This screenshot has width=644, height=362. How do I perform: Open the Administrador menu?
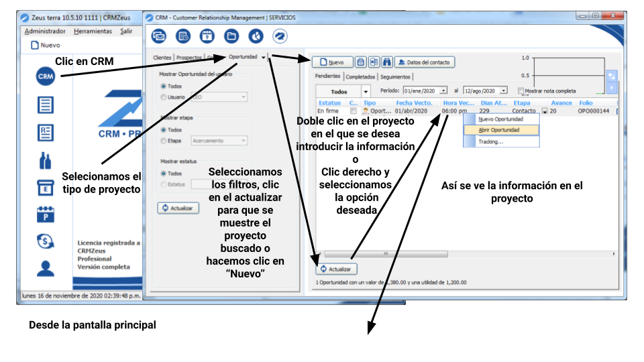point(45,32)
